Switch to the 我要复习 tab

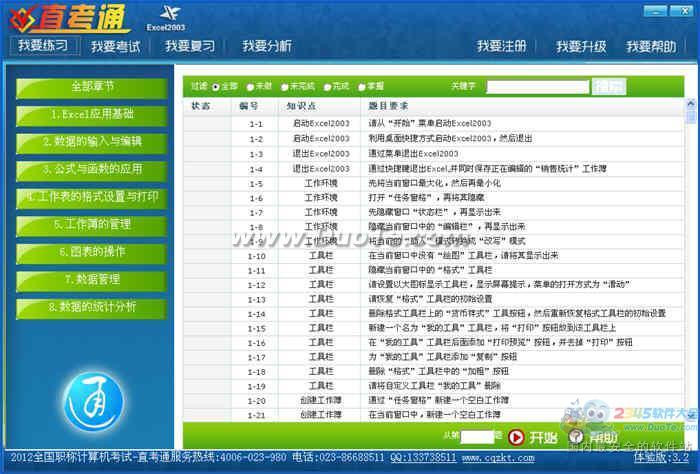pyautogui.click(x=190, y=46)
